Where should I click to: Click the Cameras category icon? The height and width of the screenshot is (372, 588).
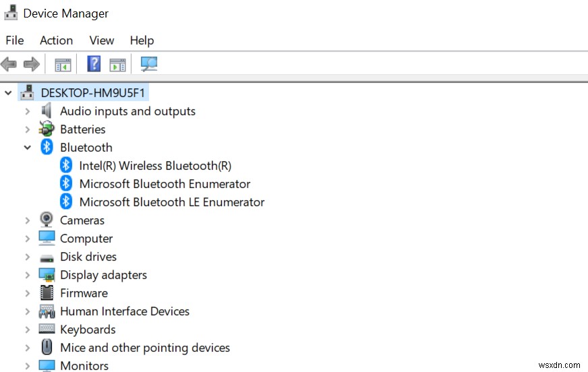tap(47, 220)
